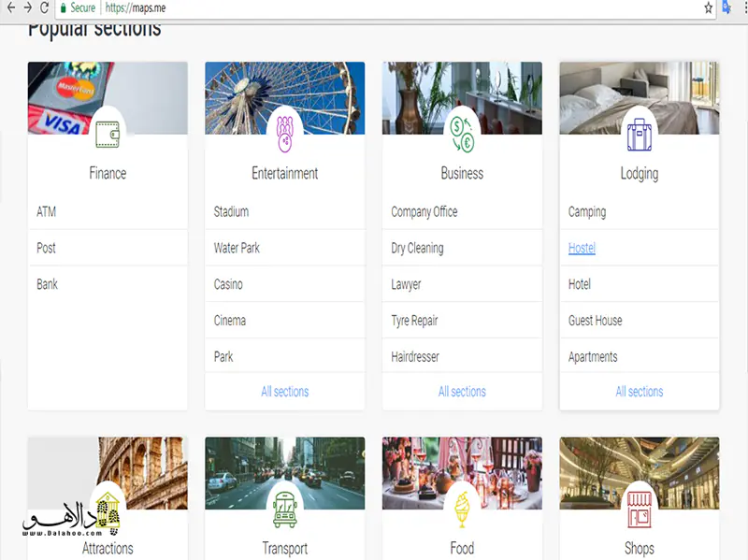
Task: Open the Business section heading
Action: 462,173
